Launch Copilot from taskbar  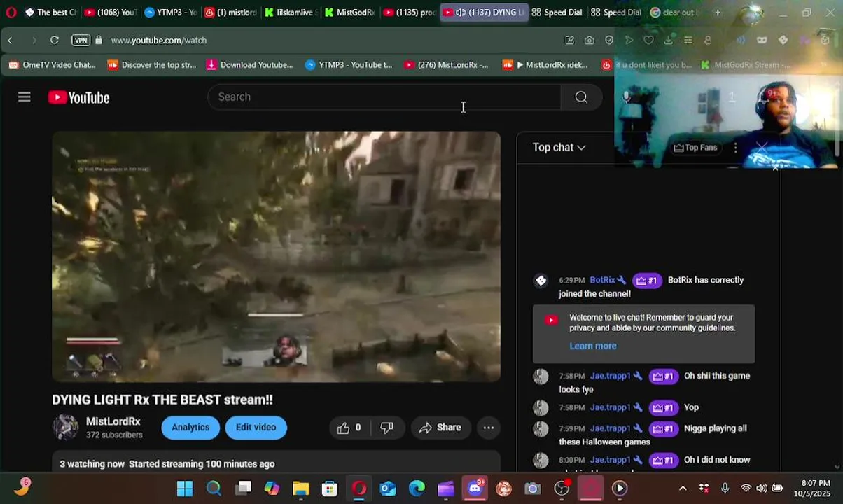click(x=272, y=489)
